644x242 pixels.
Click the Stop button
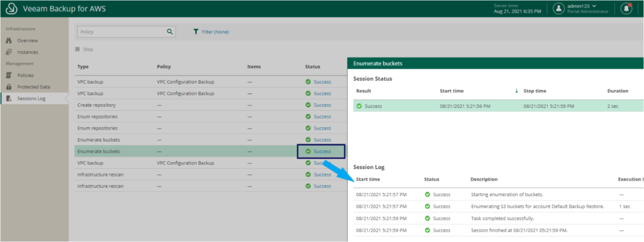click(84, 49)
